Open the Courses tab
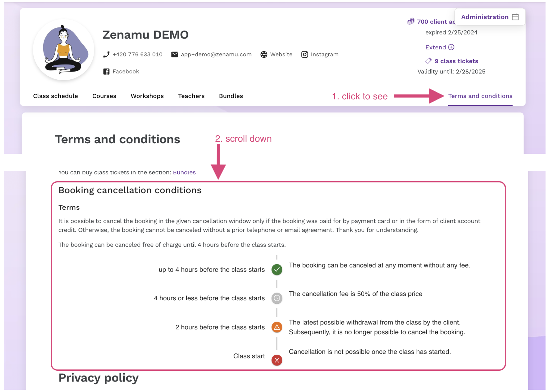Image resolution: width=548 pixels, height=392 pixels. tap(104, 96)
